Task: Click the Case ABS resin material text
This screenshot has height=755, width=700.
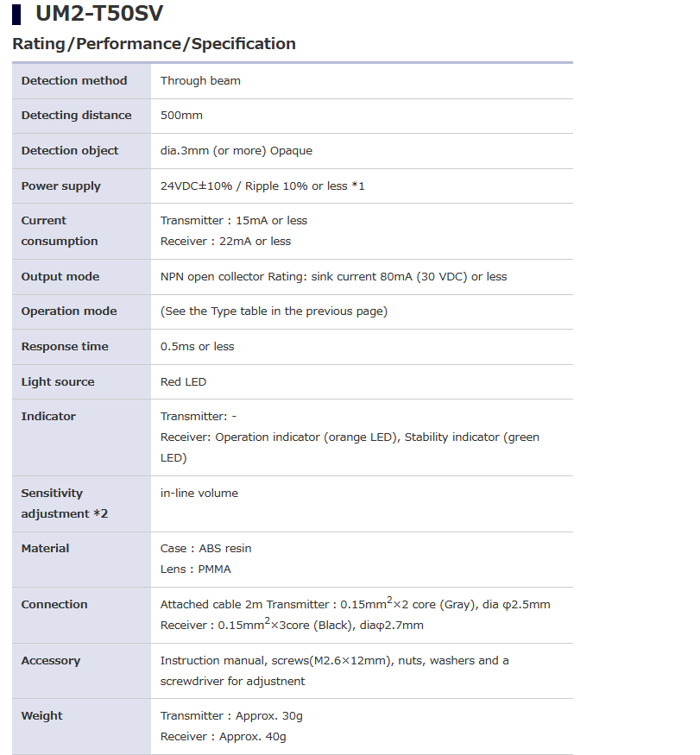Action: pyautogui.click(x=205, y=549)
